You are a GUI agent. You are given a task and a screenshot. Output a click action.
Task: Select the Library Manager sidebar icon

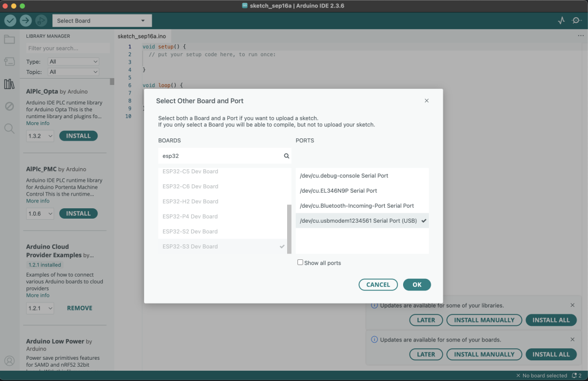coord(9,84)
